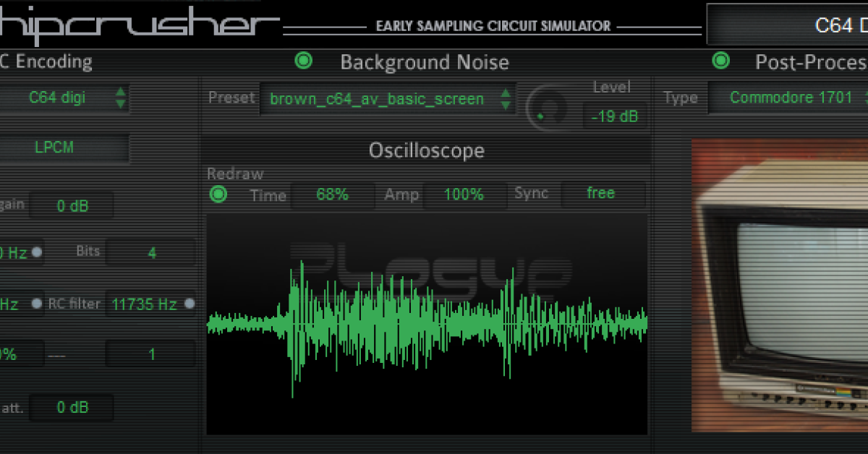Click the Commodore monitor picture
The height and width of the screenshot is (454, 868).
coord(780,286)
